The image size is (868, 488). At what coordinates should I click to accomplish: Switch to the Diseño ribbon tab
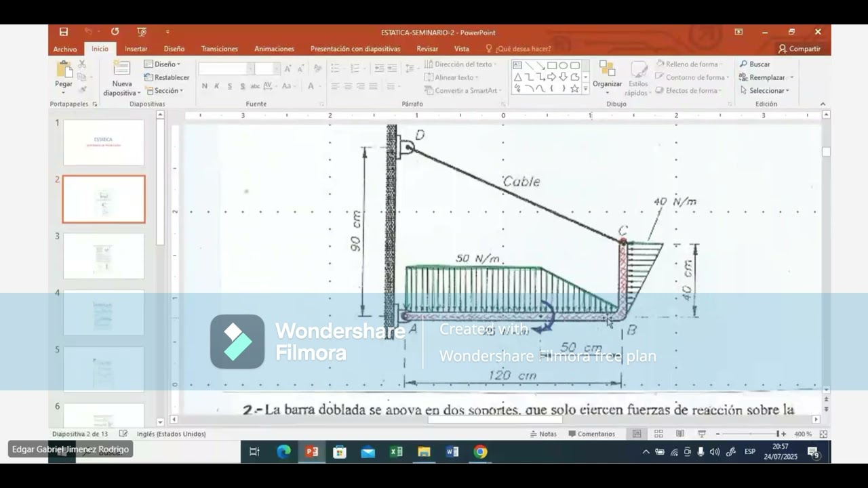tap(174, 49)
